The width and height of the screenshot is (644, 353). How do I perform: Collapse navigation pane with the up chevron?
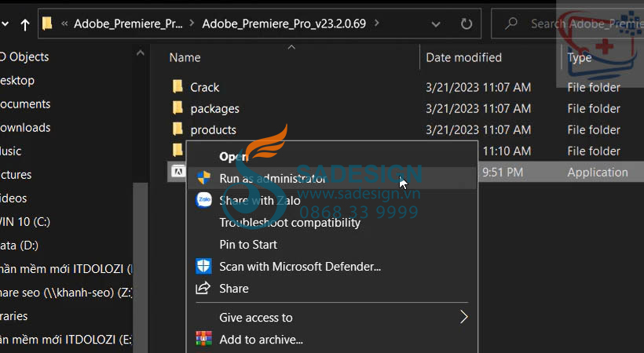[141, 53]
